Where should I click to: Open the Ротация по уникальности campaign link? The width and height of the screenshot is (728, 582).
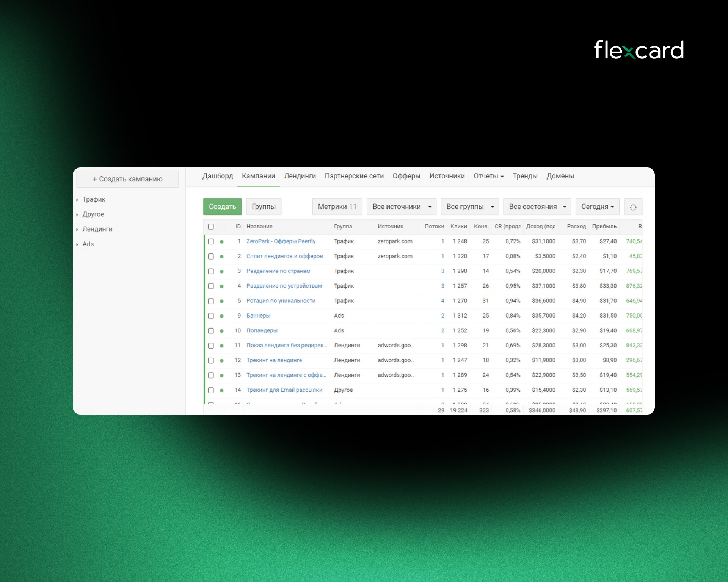tap(281, 300)
